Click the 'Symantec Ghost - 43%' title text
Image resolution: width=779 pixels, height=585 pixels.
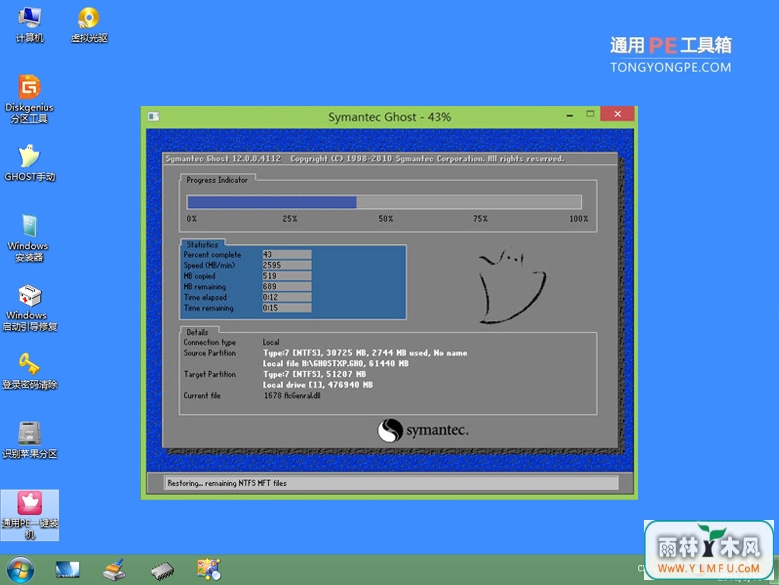click(x=389, y=117)
